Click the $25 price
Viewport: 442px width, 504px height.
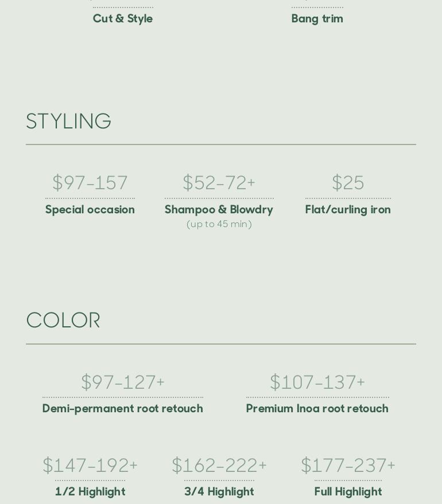point(348,182)
